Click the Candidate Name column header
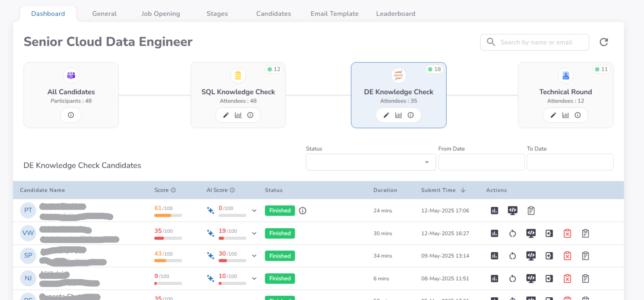This screenshot has height=300, width=644. pyautogui.click(x=42, y=190)
